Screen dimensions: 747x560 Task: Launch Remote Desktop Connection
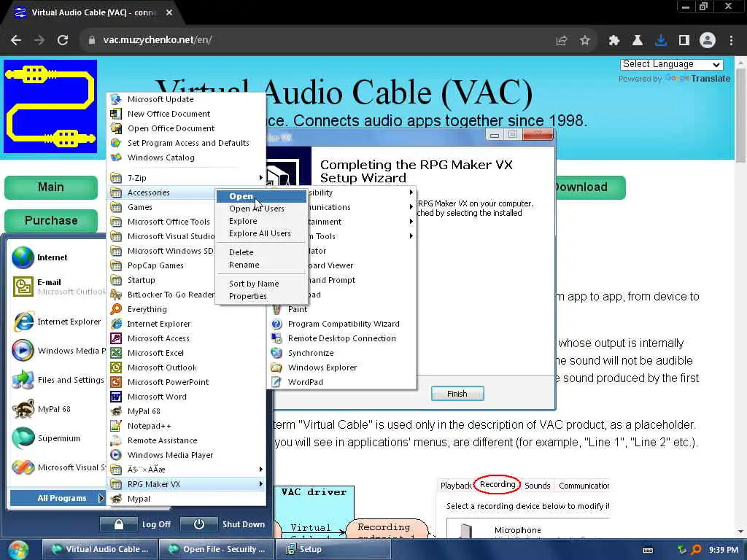[341, 338]
